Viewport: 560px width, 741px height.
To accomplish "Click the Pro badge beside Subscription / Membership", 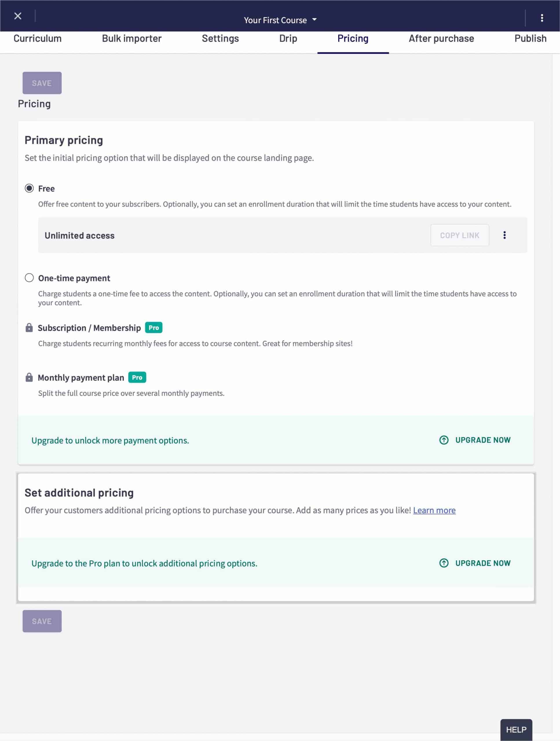I will [153, 328].
